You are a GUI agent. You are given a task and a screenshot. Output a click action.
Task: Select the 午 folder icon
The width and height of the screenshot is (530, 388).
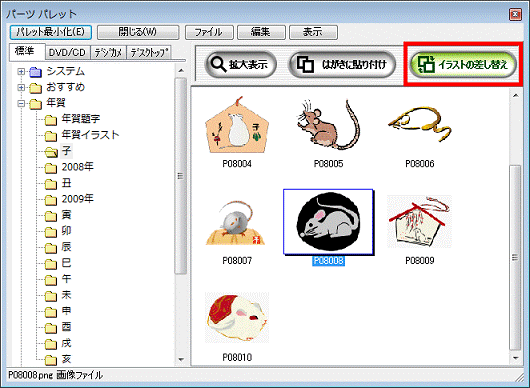(x=51, y=280)
